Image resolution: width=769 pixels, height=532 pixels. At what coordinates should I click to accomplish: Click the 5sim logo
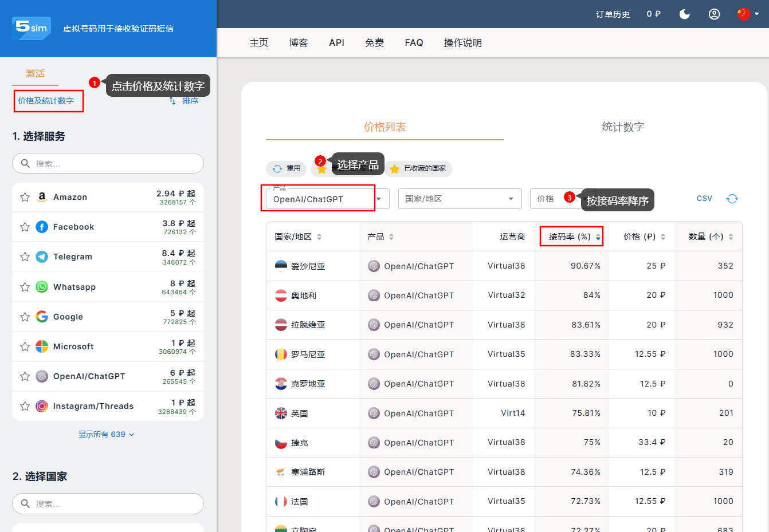(32, 28)
